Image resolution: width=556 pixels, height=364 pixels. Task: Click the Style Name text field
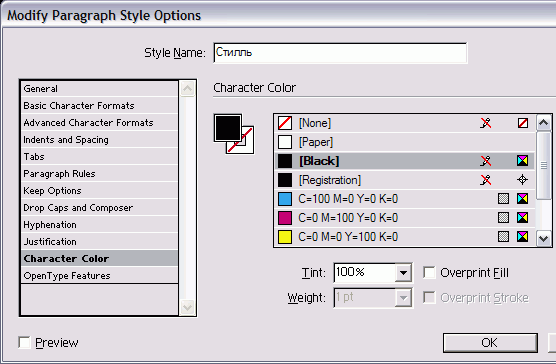[x=340, y=53]
